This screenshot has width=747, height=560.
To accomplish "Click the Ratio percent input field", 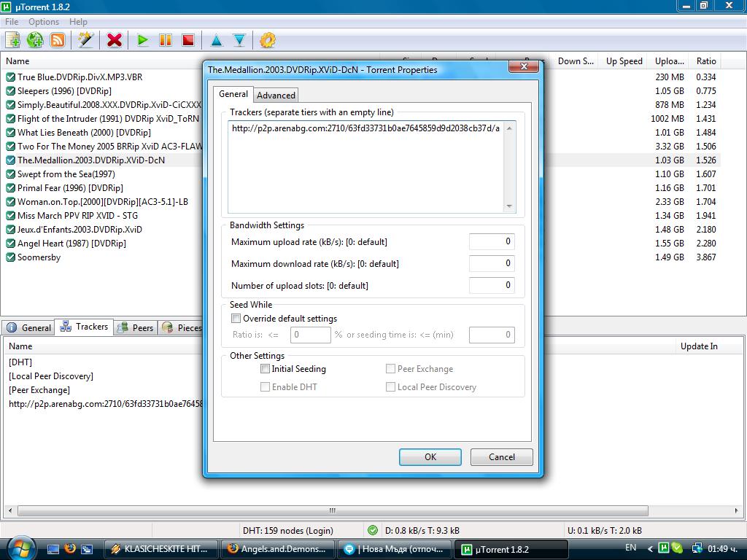I will pyautogui.click(x=311, y=335).
